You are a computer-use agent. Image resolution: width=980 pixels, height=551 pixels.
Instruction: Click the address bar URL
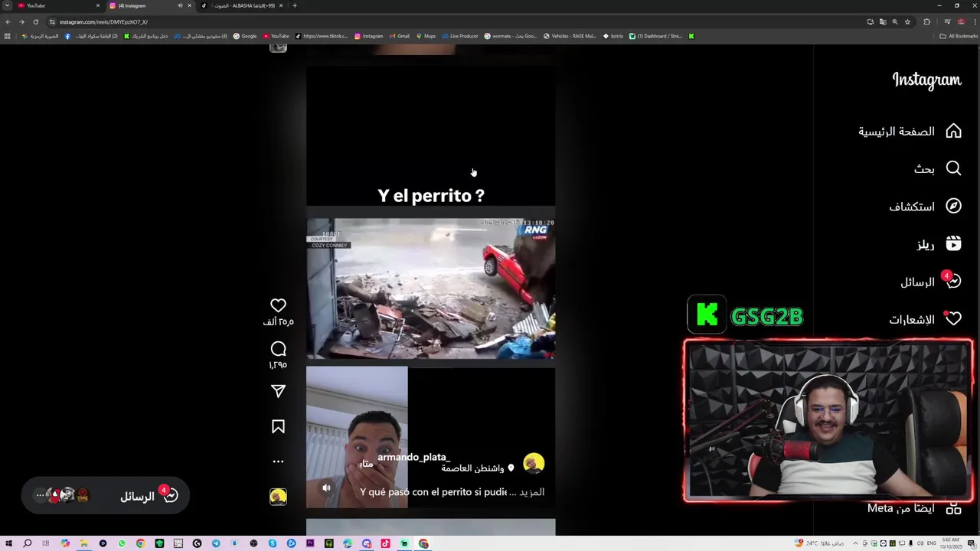(104, 22)
